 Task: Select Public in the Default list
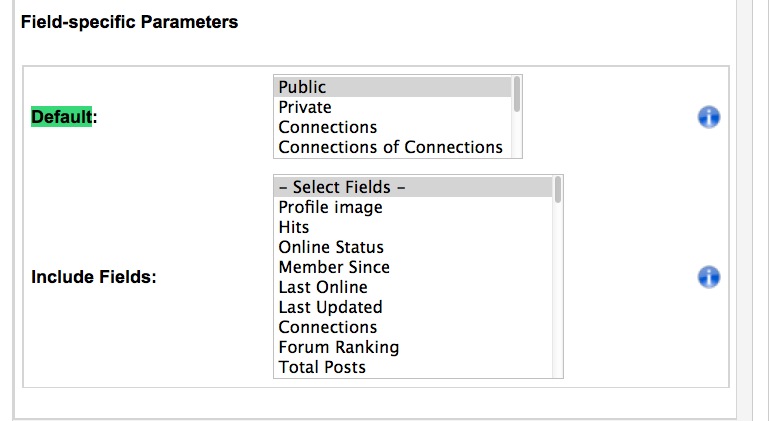[392, 87]
